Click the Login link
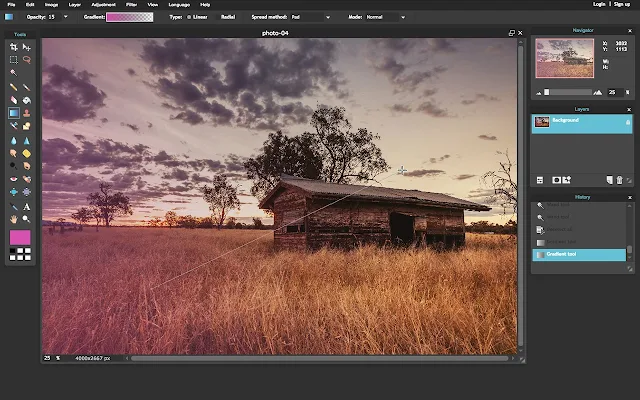Screen dimensions: 640x400 pos(598,5)
